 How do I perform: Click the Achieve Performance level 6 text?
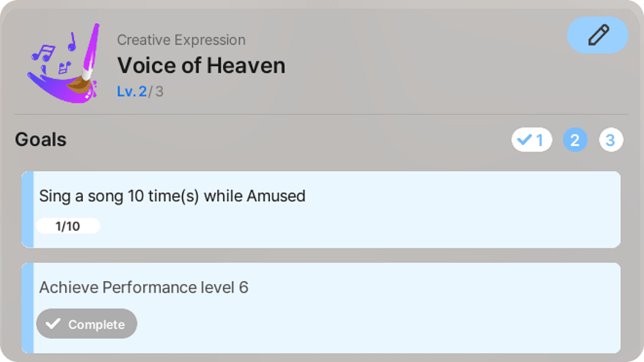click(144, 288)
